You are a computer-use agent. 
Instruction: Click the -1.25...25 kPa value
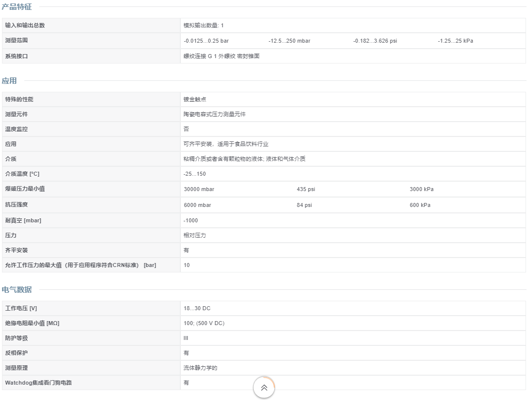pyautogui.click(x=456, y=41)
